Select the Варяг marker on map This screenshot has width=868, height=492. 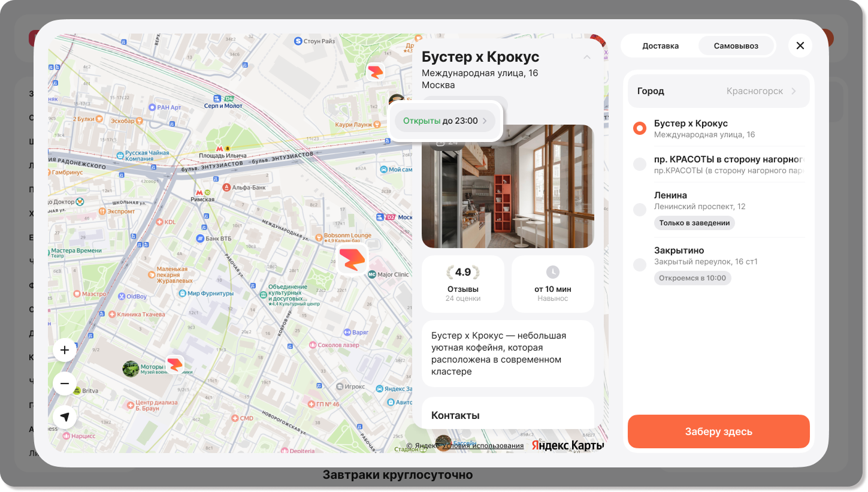(x=347, y=331)
